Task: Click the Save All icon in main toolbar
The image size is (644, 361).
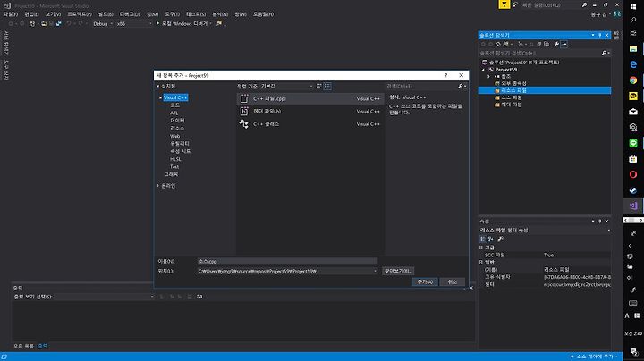Action: coord(59,24)
